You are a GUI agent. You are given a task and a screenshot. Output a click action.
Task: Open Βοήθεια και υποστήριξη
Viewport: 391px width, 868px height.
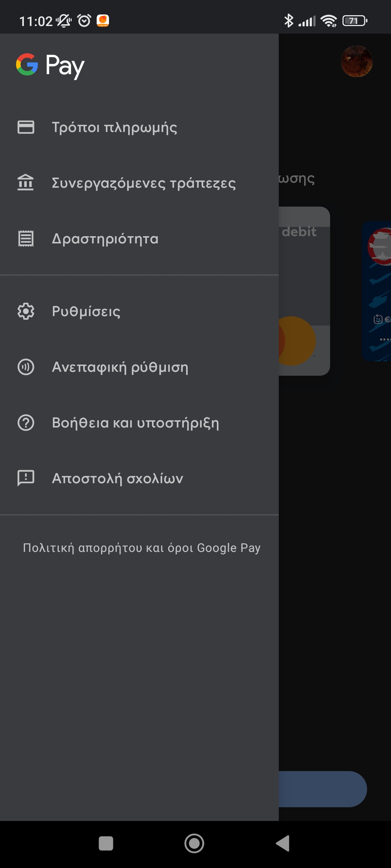(135, 423)
